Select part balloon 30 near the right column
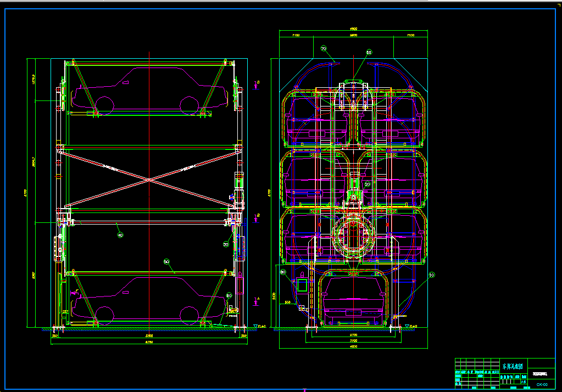The width and height of the screenshot is (562, 392). tap(226, 244)
